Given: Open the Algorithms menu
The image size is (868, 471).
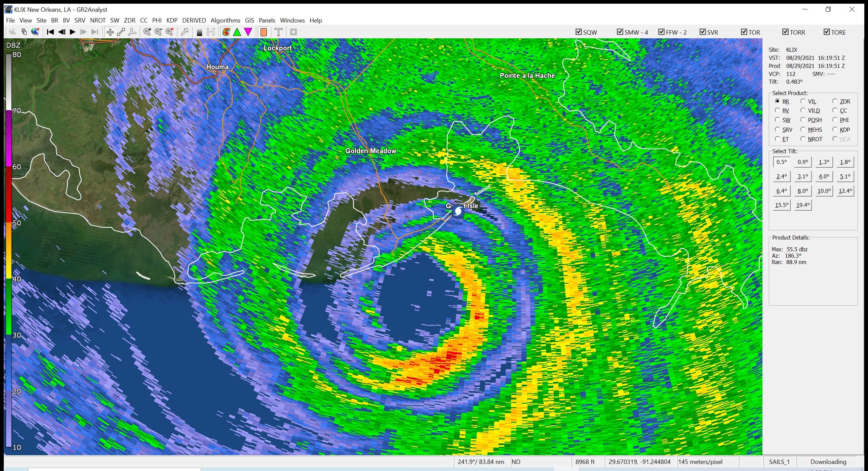Looking at the screenshot, I should point(226,20).
